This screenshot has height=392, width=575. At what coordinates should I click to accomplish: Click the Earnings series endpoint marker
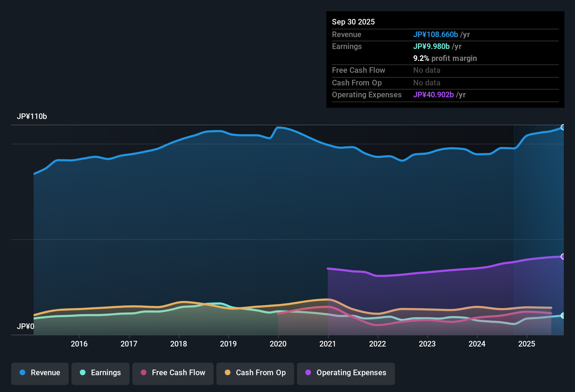(x=563, y=316)
